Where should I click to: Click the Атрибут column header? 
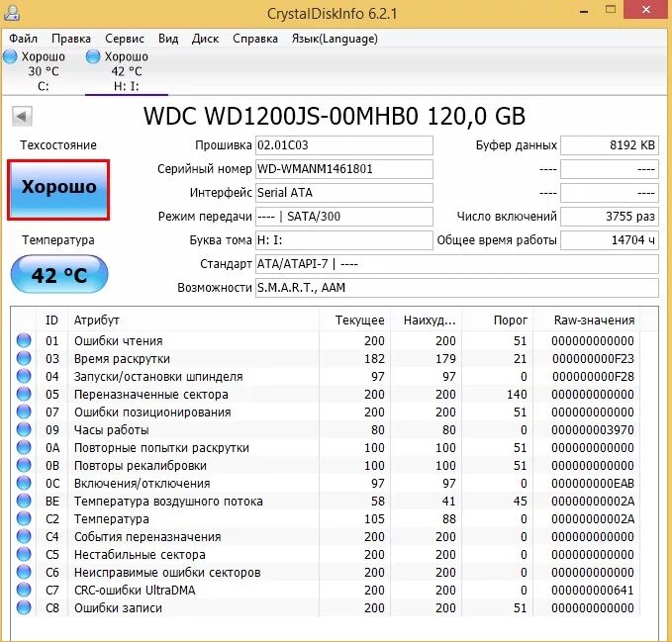coord(193,320)
